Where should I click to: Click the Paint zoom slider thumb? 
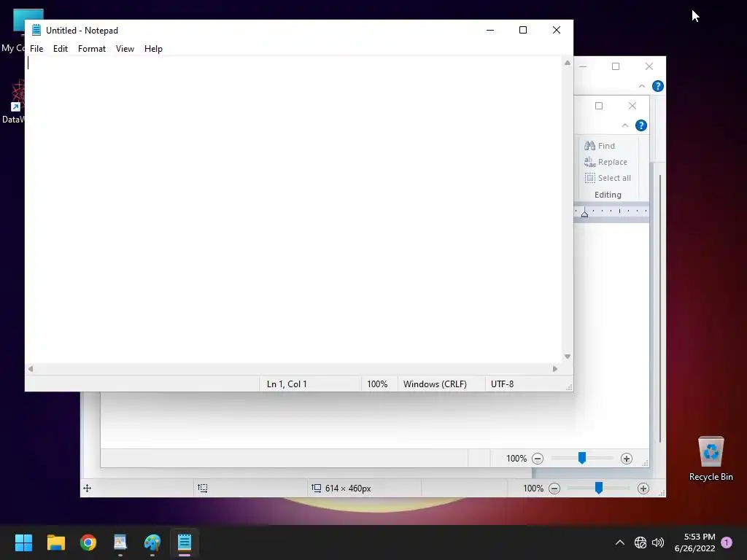click(x=599, y=488)
